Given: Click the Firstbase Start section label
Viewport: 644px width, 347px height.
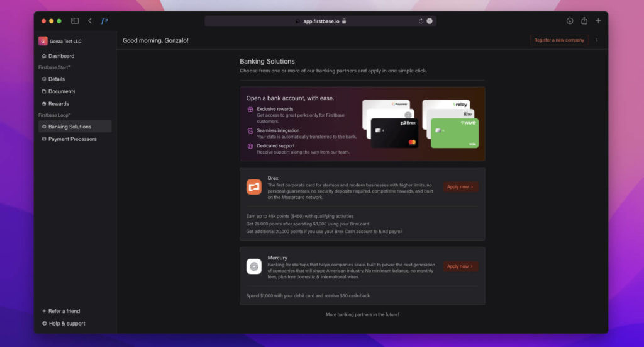Looking at the screenshot, I should click(54, 67).
